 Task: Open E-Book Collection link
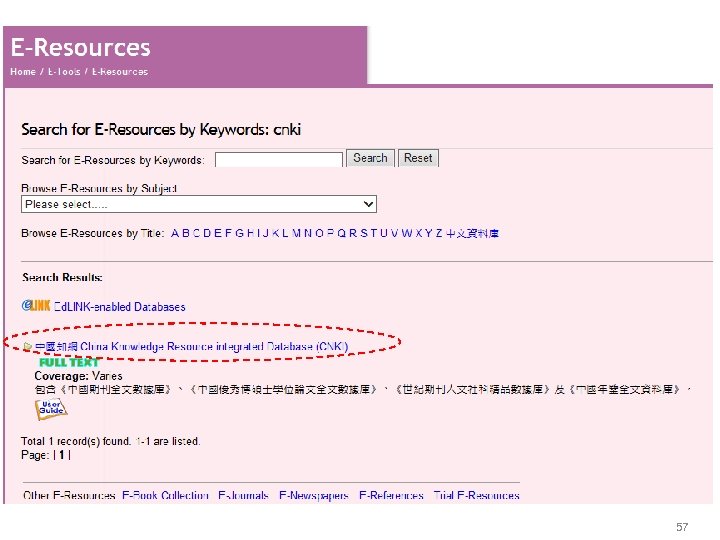click(x=165, y=495)
